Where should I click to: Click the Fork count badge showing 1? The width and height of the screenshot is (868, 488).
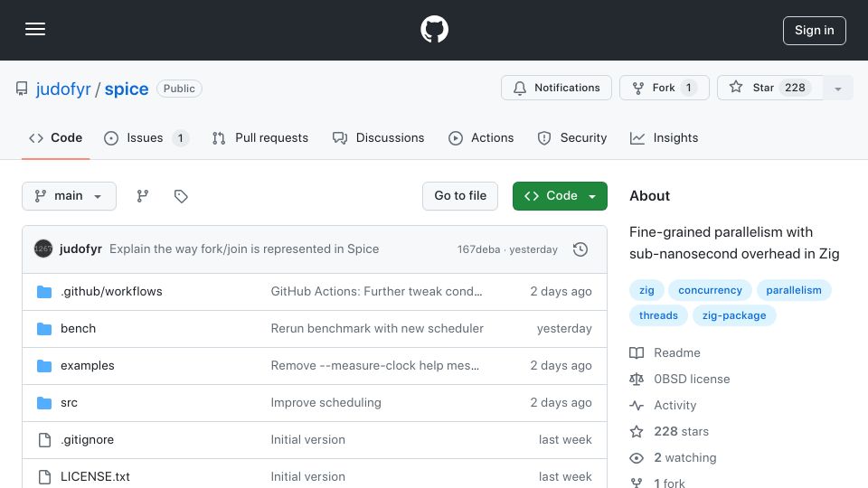[x=689, y=88]
